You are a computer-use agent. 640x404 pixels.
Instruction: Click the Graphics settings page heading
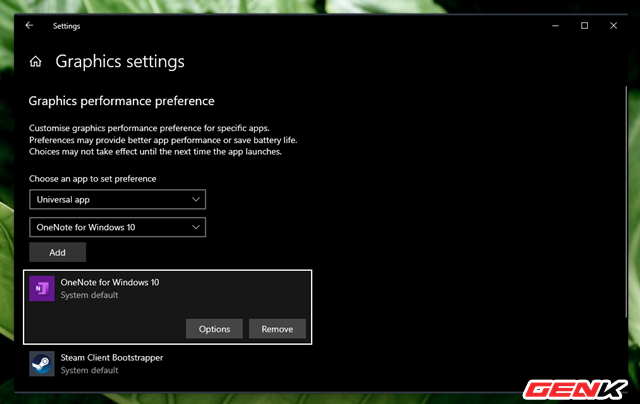[x=120, y=62]
